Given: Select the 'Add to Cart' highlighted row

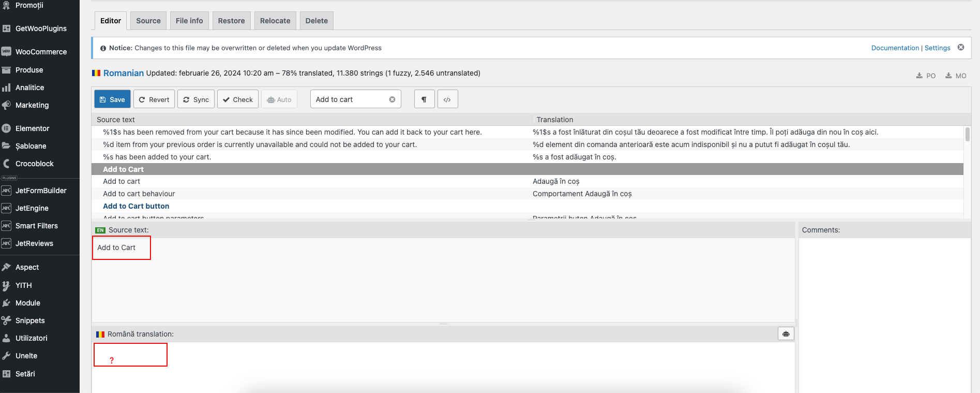Looking at the screenshot, I should (527, 169).
